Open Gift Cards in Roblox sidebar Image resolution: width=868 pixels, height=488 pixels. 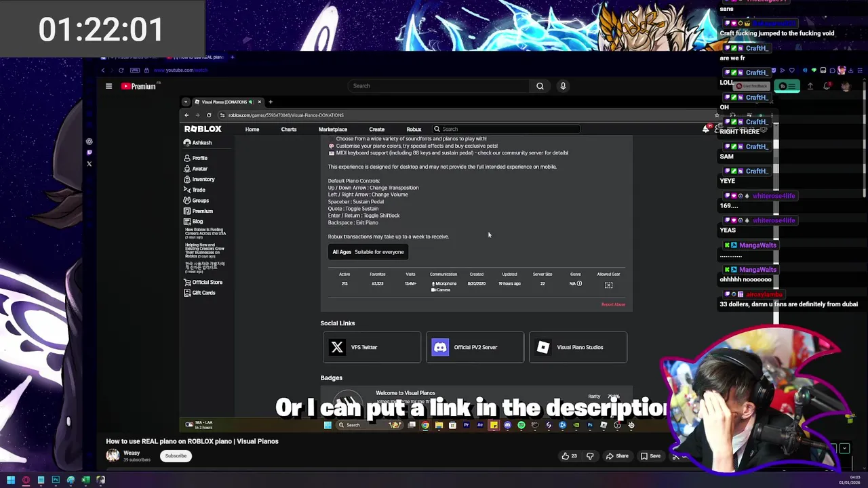pyautogui.click(x=199, y=293)
